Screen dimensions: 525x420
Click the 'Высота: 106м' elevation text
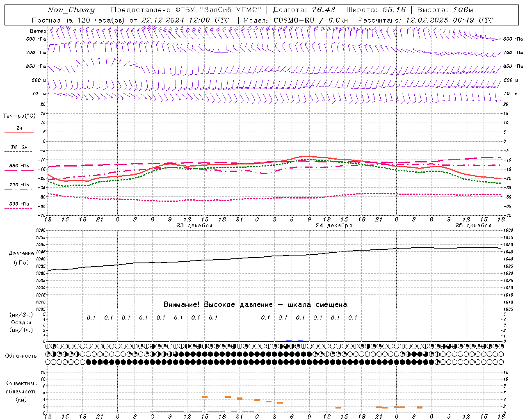(445, 10)
